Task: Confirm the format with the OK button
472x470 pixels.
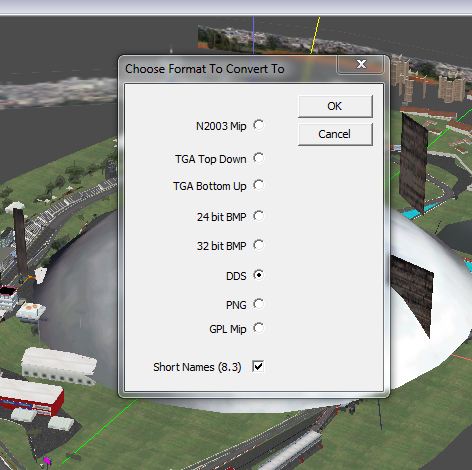Action: pos(335,106)
